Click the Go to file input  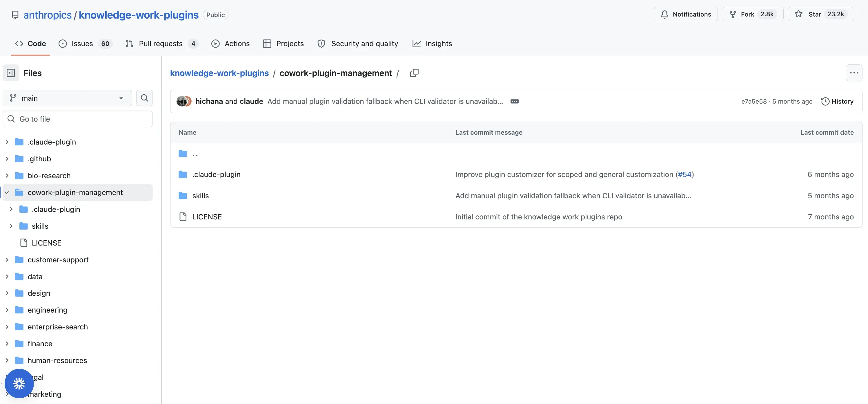coord(78,119)
